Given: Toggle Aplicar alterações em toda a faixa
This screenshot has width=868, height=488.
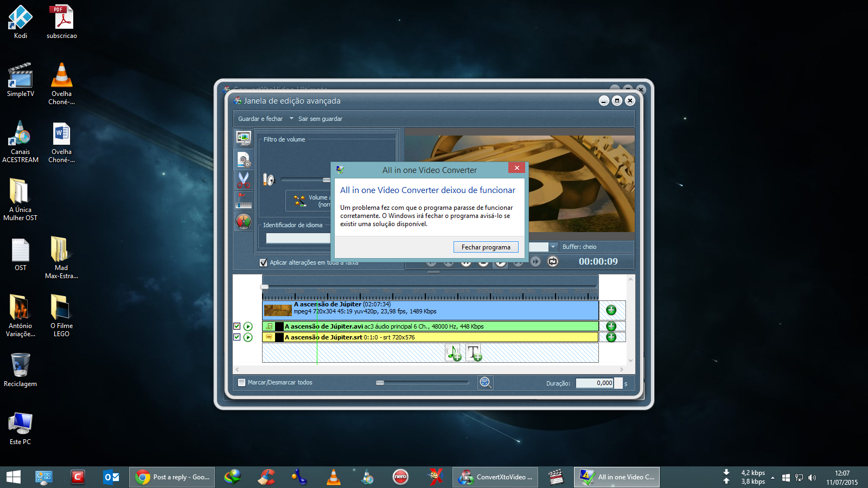Looking at the screenshot, I should click(264, 262).
